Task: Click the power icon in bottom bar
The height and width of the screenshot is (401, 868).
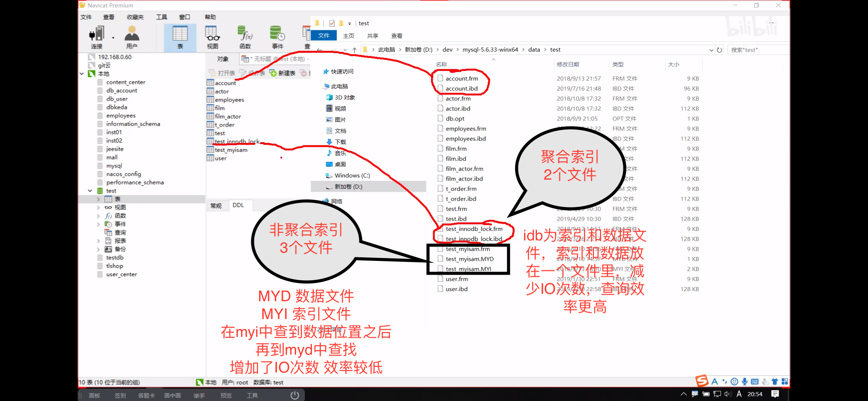Action: pos(295,395)
